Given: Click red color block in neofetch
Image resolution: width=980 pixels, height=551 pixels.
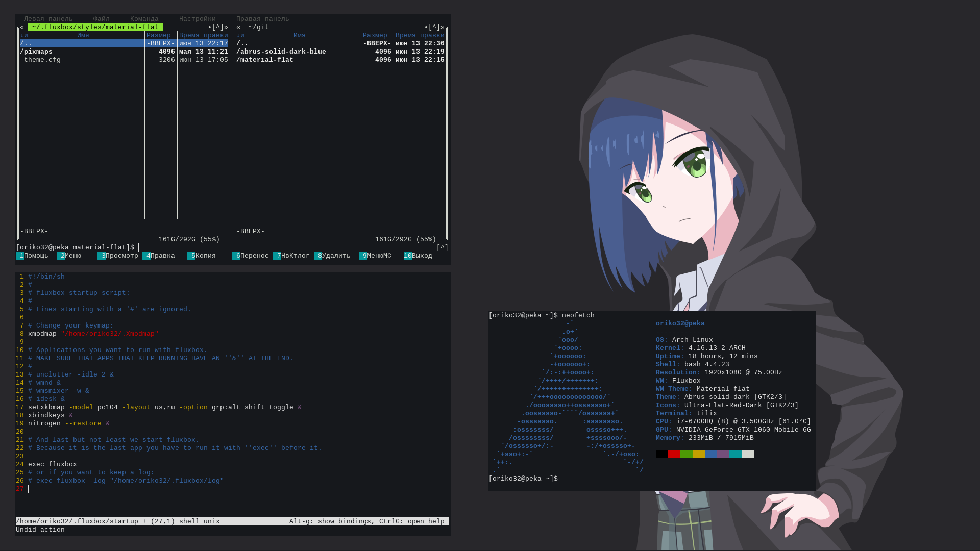Looking at the screenshot, I should tap(674, 454).
